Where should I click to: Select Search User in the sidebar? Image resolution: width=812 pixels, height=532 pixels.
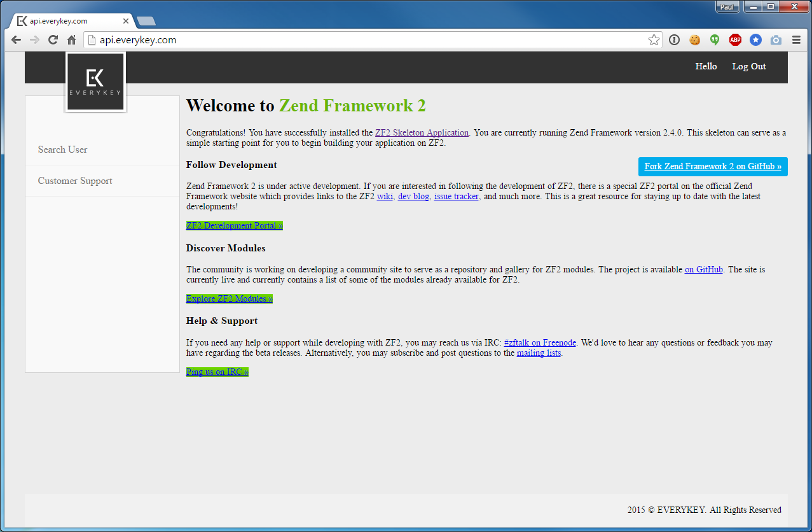point(62,150)
